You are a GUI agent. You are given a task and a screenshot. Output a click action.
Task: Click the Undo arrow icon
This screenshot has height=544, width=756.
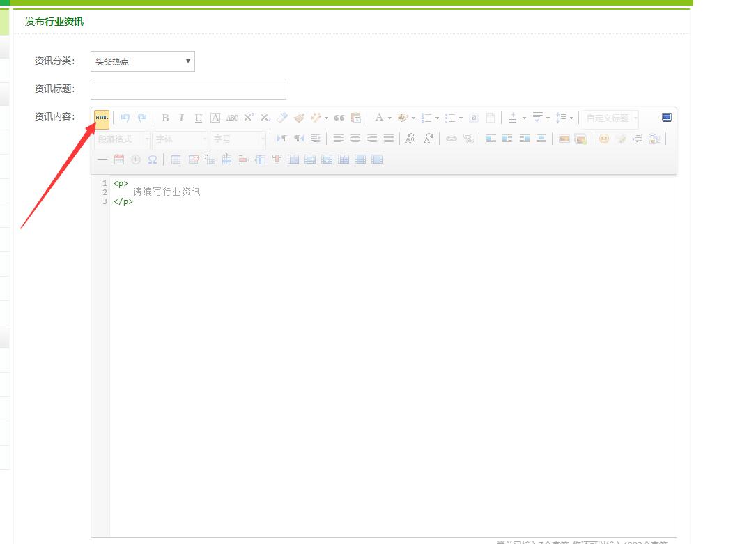point(125,118)
